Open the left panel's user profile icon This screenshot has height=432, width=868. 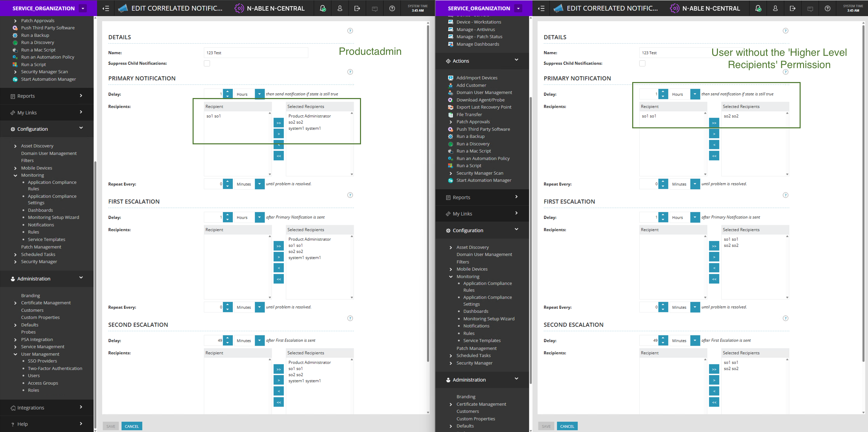click(x=340, y=9)
